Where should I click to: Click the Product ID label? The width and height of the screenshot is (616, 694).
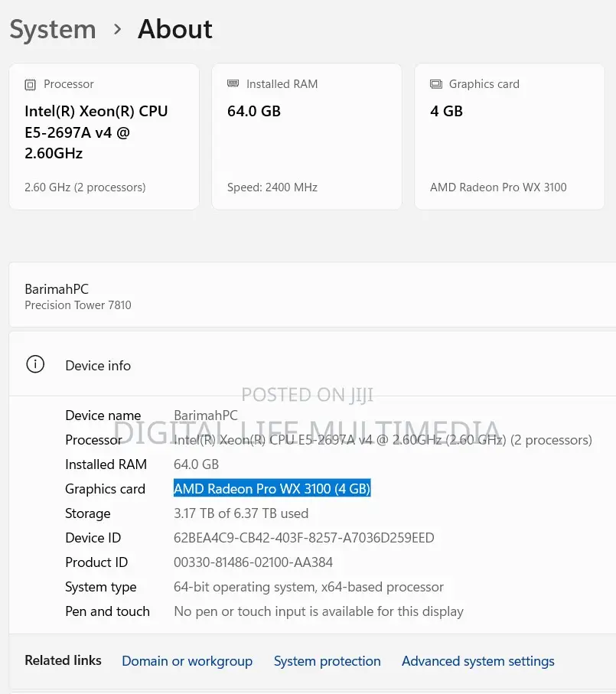point(96,562)
